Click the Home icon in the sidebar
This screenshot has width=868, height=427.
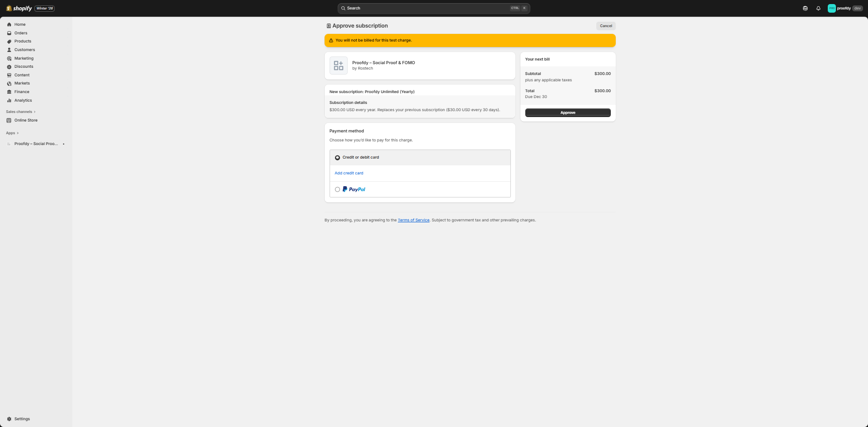[x=9, y=24]
